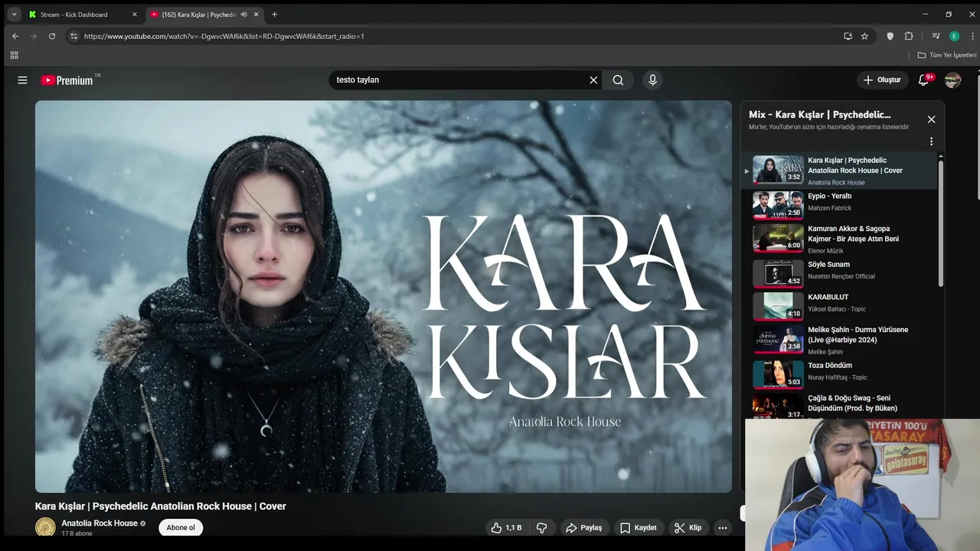Open the Mix playlist three-dot options
Screen dimensions: 980x551
tap(931, 142)
